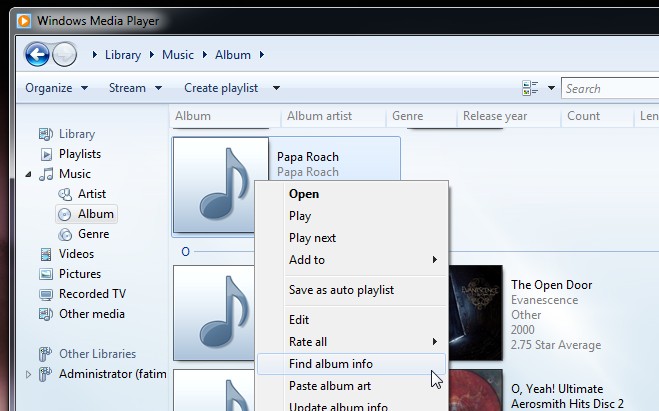Click the Library icon in sidebar

(x=46, y=134)
